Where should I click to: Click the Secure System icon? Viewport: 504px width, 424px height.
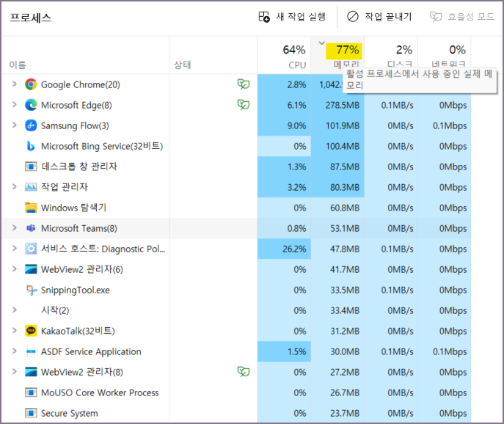coord(31,413)
